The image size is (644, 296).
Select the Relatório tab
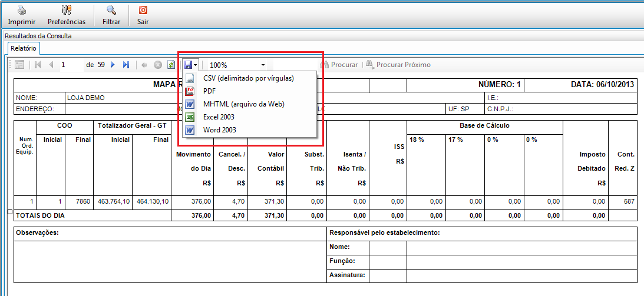click(x=24, y=48)
